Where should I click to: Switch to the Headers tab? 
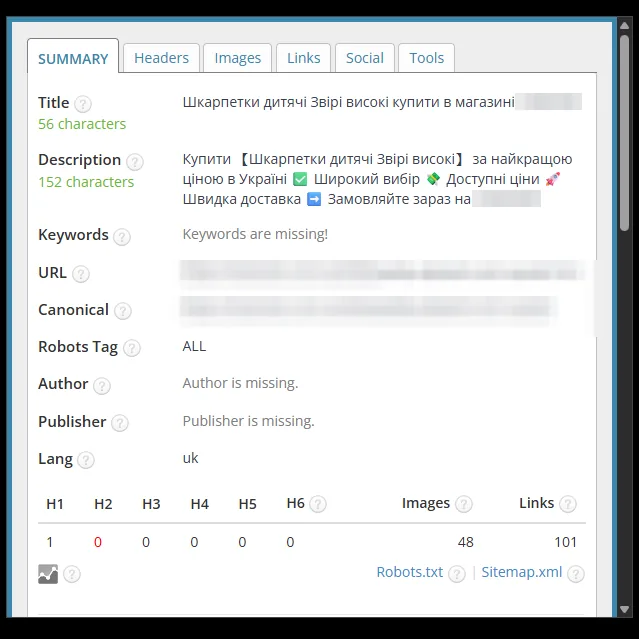[161, 58]
